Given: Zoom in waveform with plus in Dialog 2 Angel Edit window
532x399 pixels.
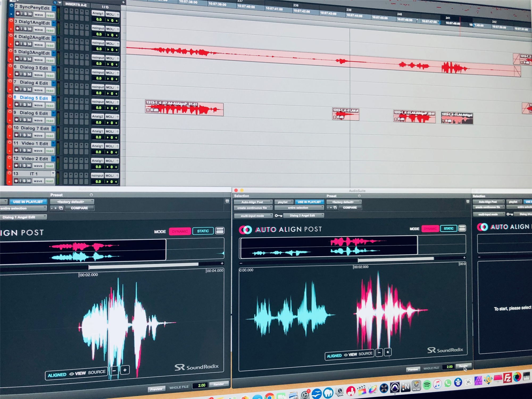Looking at the screenshot, I should (388, 352).
